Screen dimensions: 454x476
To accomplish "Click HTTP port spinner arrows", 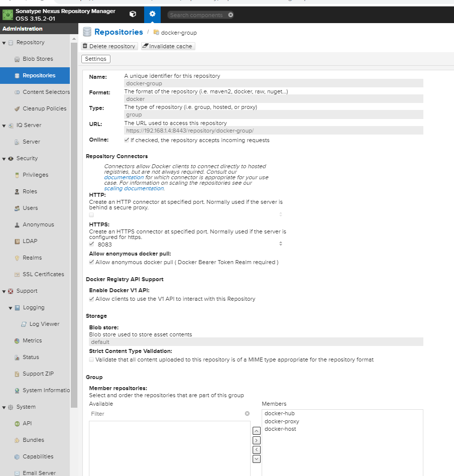I will [281, 214].
